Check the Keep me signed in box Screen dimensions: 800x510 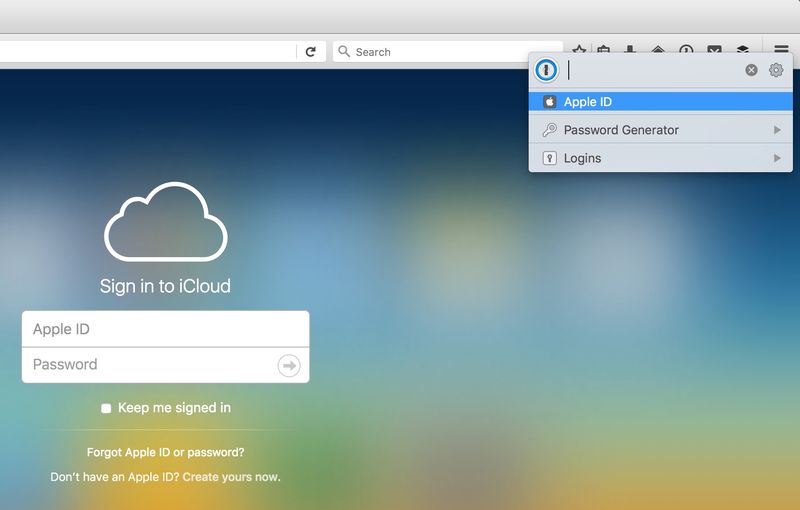point(106,408)
